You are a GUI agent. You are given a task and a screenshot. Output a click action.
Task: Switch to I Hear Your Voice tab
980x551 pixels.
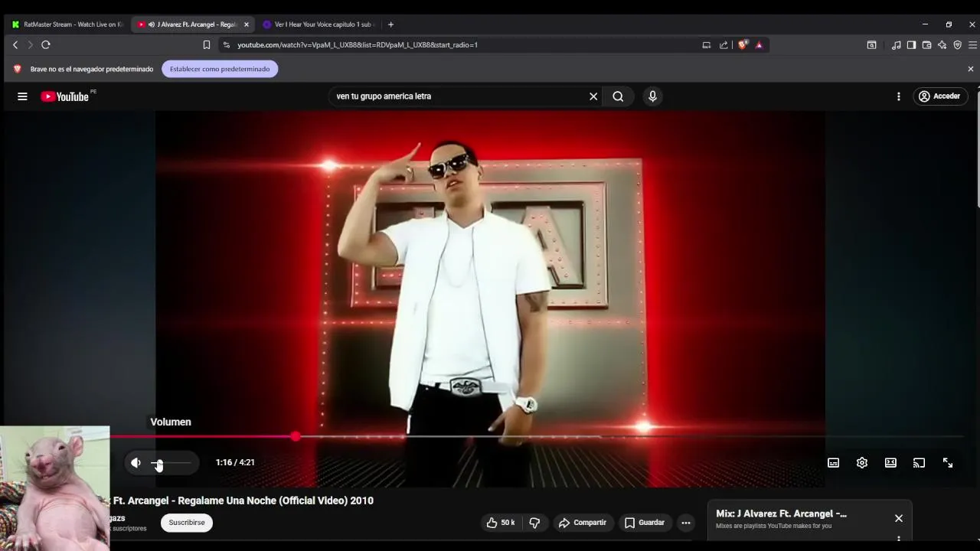point(318,24)
